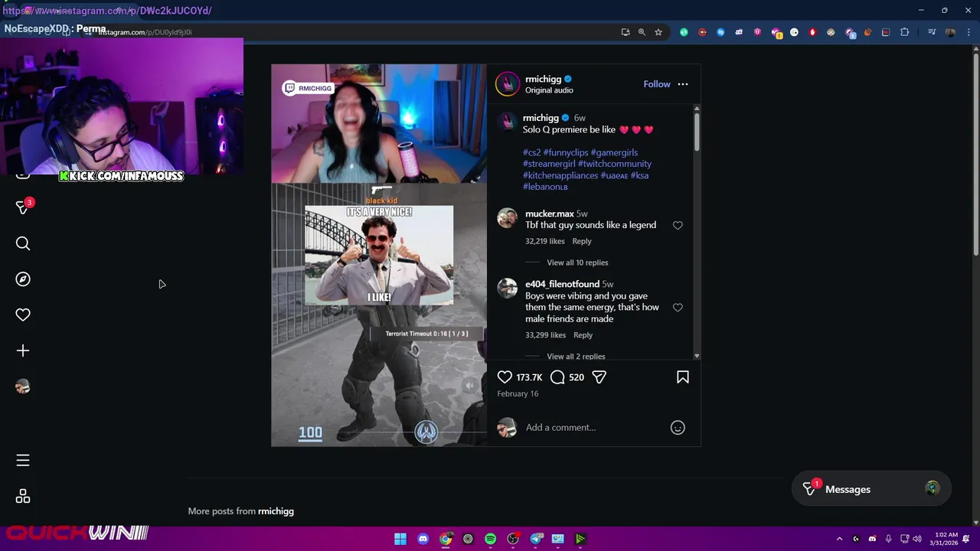Open the emoji picker in the comment box

click(678, 428)
